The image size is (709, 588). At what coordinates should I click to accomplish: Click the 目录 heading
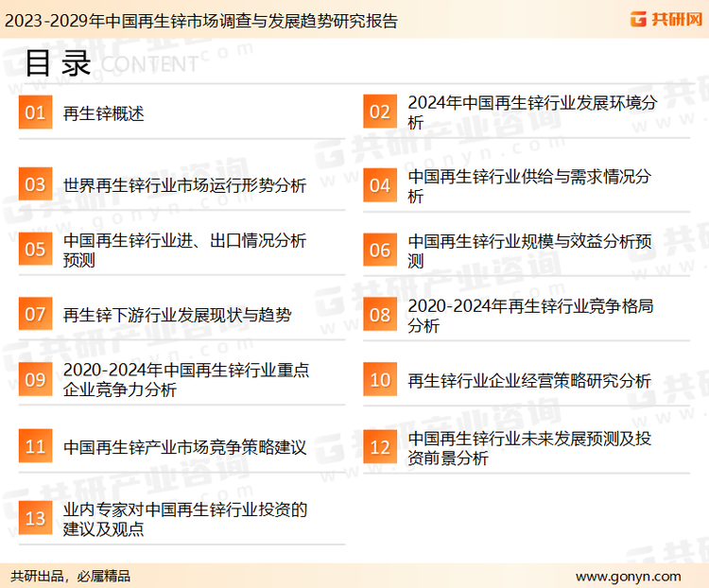coord(58,63)
